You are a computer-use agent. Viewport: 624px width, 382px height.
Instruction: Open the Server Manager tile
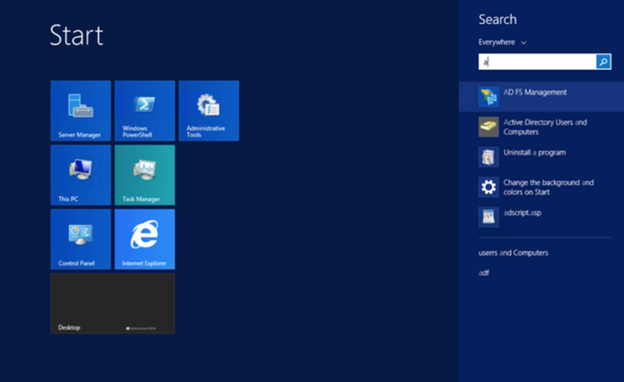point(81,111)
